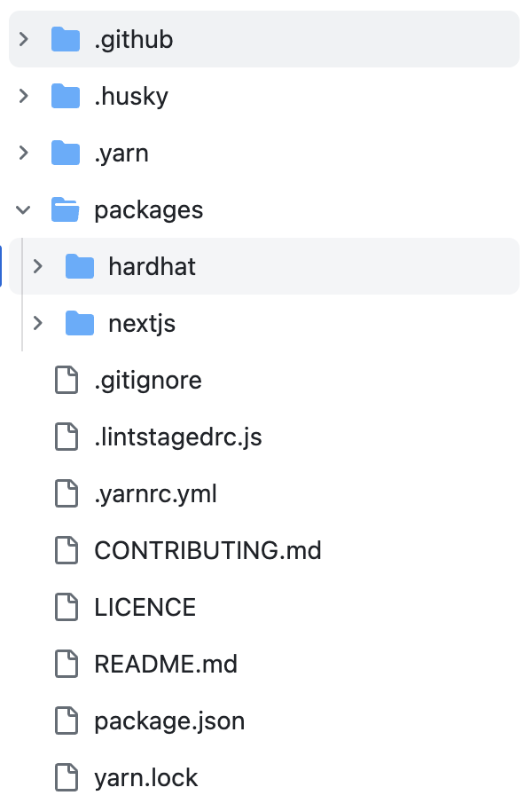Click the file icon beside package.json

point(66,720)
